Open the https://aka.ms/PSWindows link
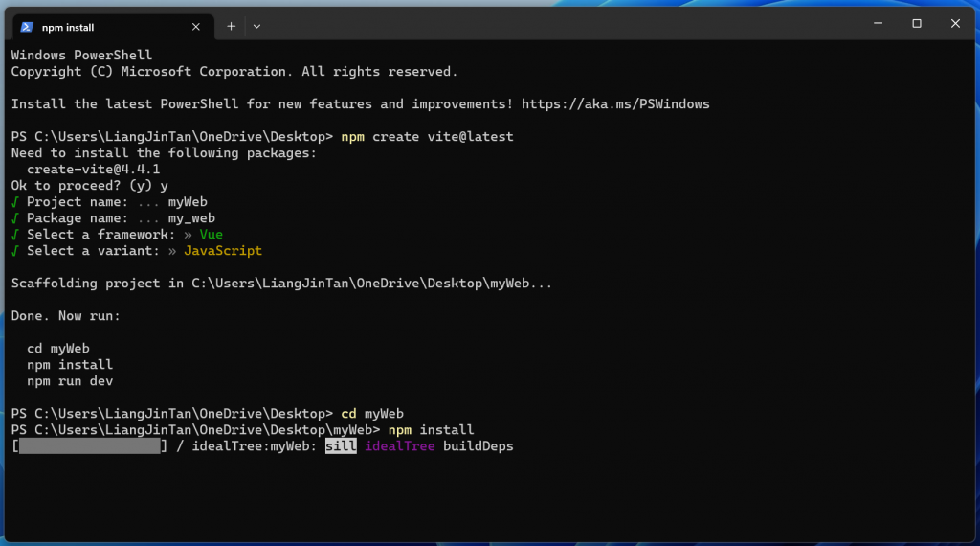This screenshot has height=546, width=980. click(x=615, y=103)
